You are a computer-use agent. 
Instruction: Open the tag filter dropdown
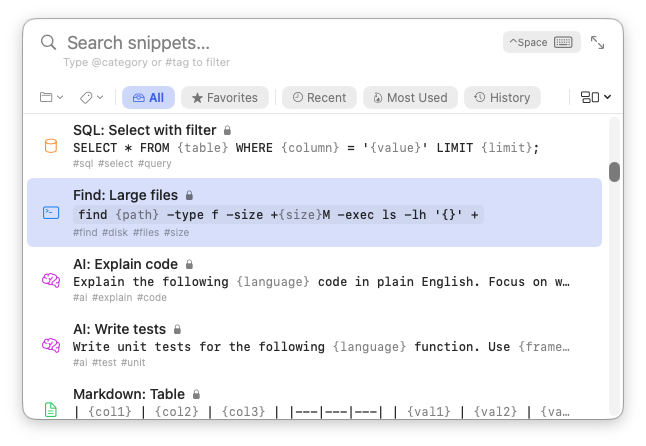pos(91,97)
